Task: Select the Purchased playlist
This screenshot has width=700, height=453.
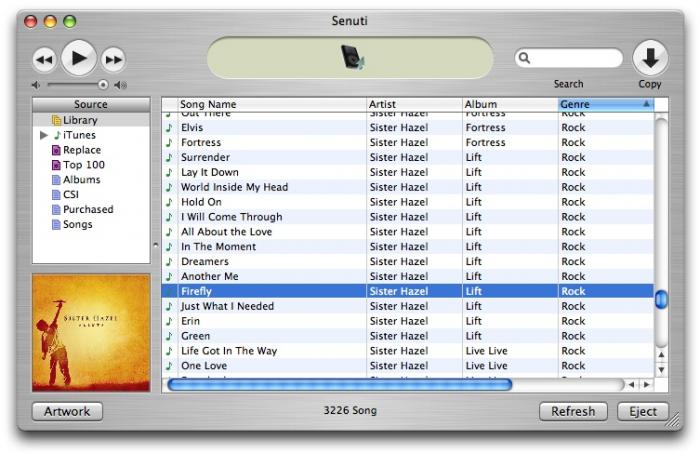Action: (x=88, y=210)
